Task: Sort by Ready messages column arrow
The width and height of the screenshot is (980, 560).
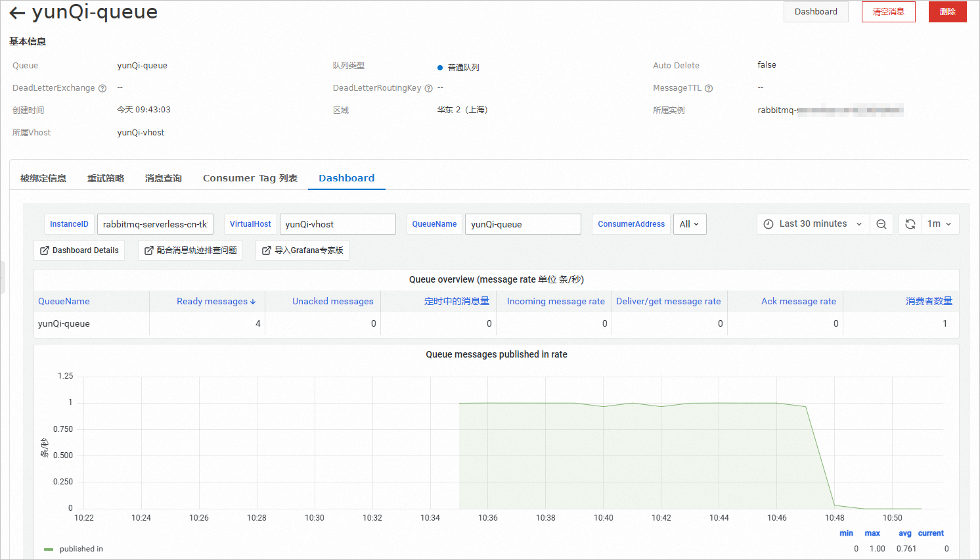Action: click(253, 302)
